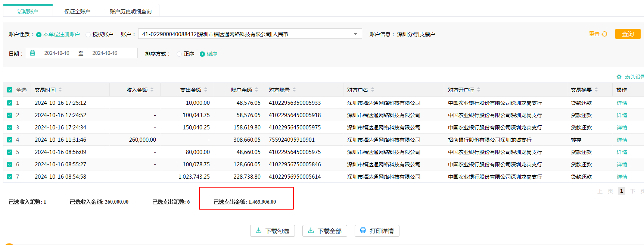The height and width of the screenshot is (245, 644).
Task: Uncheck row 3 checkbox
Action: pos(10,128)
